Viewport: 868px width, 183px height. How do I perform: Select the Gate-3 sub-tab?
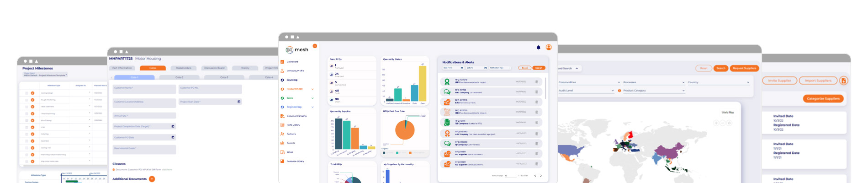(224, 77)
